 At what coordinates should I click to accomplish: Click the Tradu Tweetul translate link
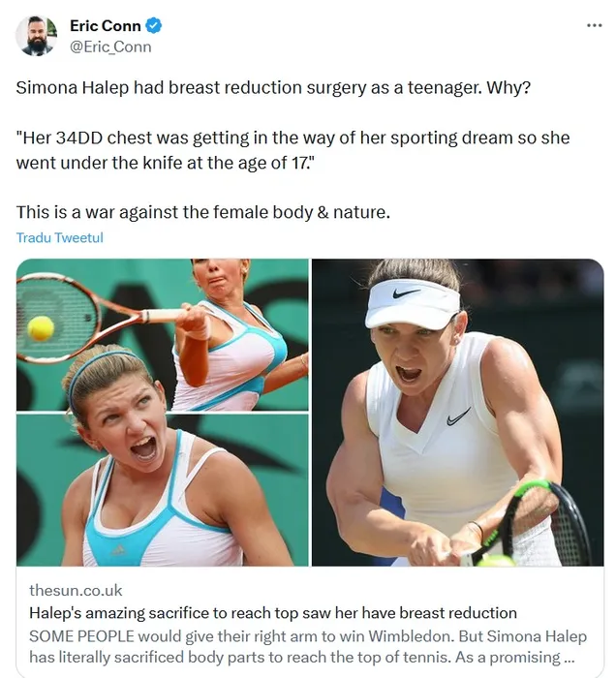tap(60, 238)
